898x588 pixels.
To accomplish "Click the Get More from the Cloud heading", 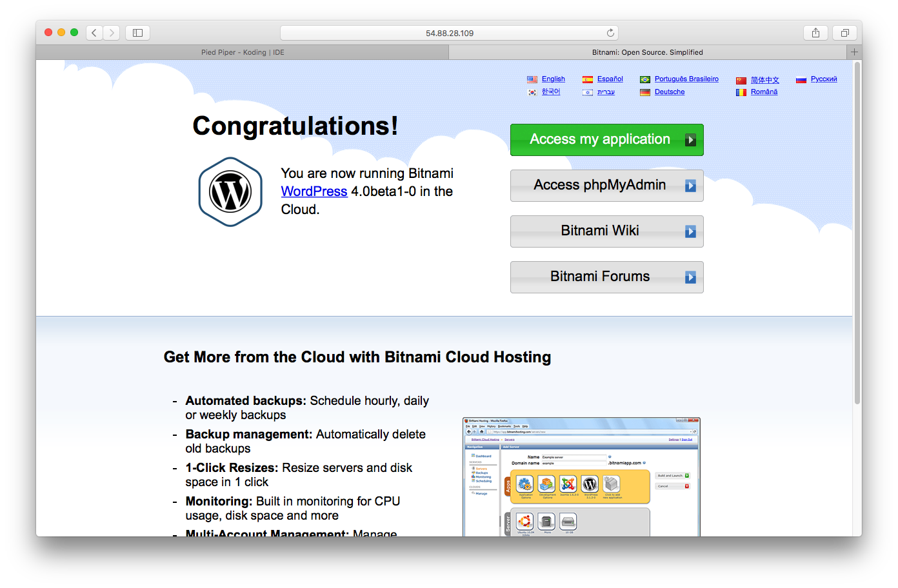I will (x=357, y=357).
